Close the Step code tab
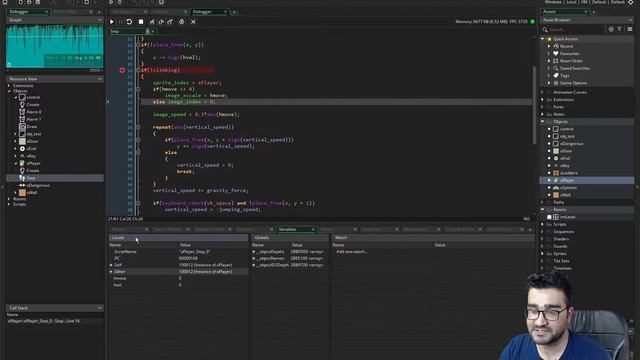The height and width of the screenshot is (360, 640). pos(153,31)
